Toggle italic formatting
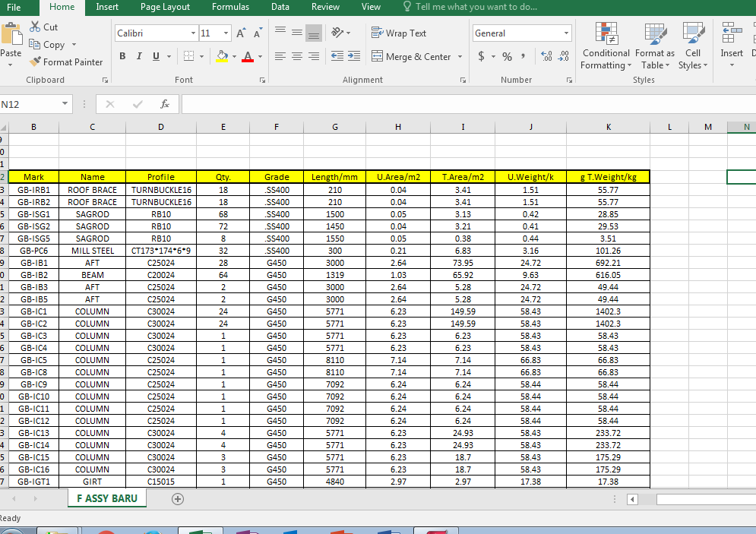 (139, 56)
